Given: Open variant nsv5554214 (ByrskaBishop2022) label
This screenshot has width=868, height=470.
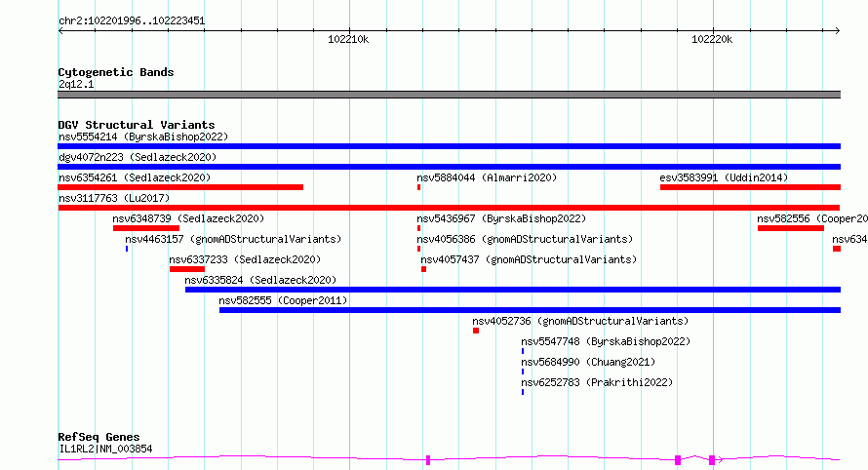Looking at the screenshot, I should pyautogui.click(x=143, y=137).
